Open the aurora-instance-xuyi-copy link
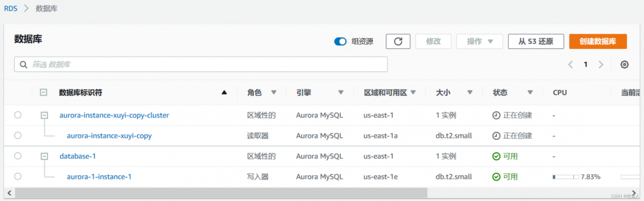644x201 pixels. pos(109,136)
